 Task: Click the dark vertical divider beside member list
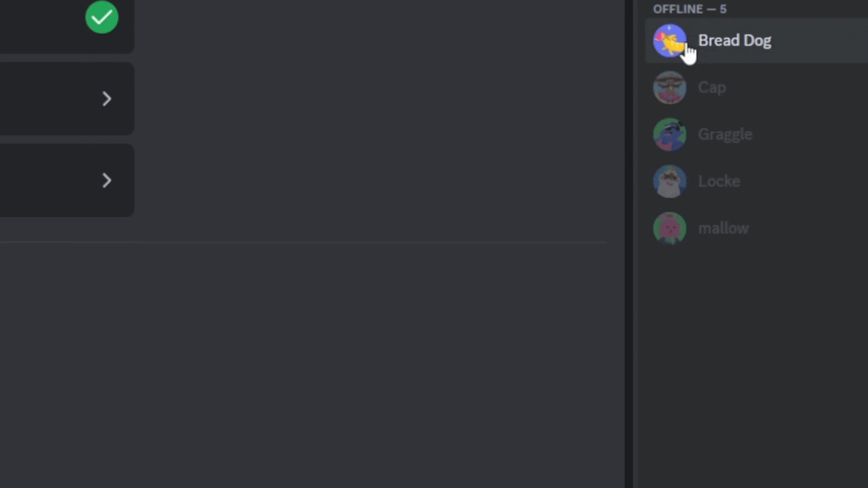coord(629,244)
